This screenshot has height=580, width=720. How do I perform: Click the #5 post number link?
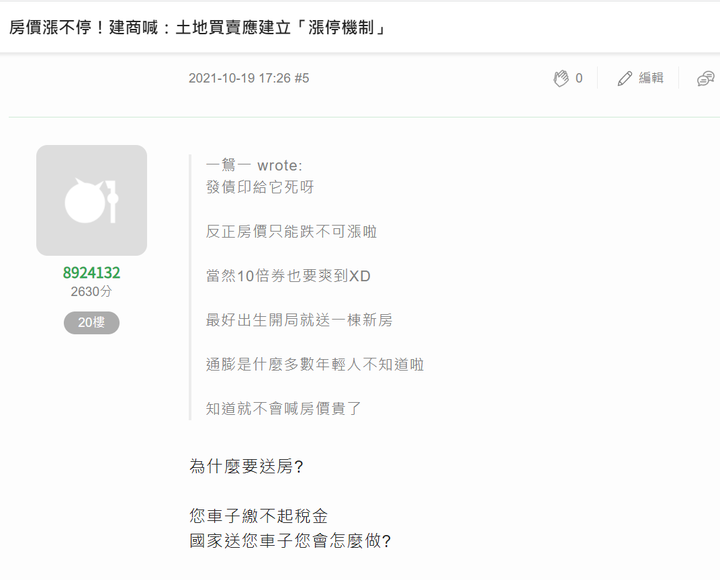pos(302,78)
